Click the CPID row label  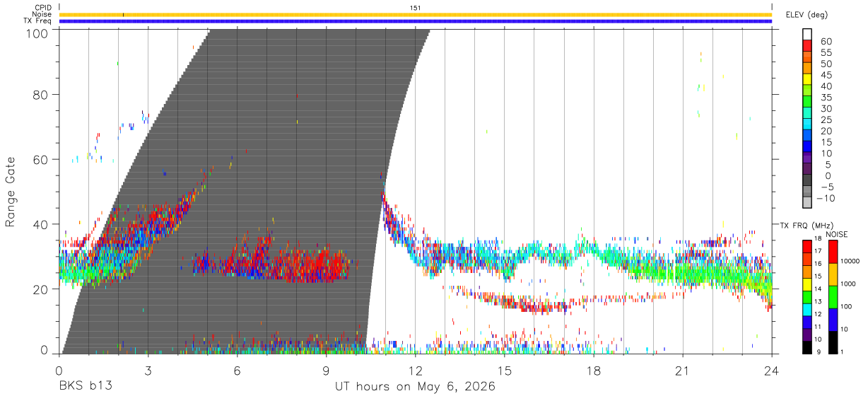coord(42,8)
